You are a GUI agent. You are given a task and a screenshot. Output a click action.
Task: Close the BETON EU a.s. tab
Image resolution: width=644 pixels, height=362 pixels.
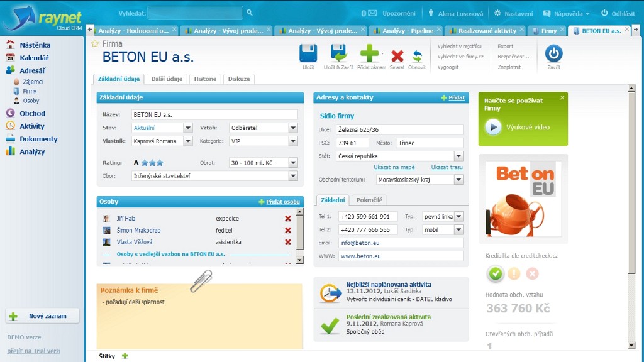pyautogui.click(x=627, y=29)
